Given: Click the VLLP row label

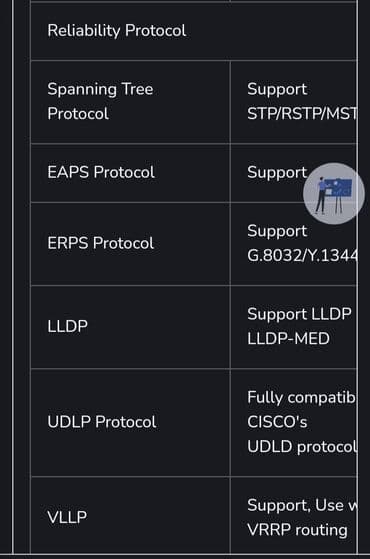Looking at the screenshot, I should coord(67,517).
